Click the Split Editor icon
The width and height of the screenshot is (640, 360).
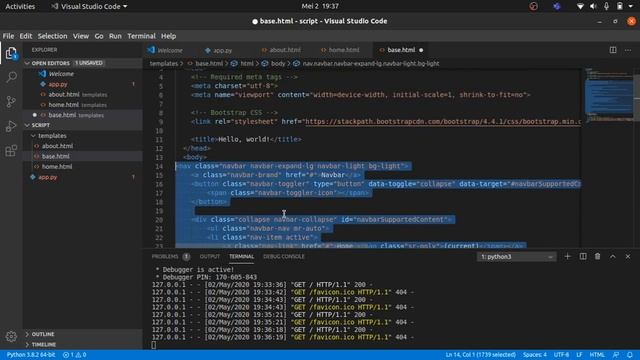click(x=613, y=50)
